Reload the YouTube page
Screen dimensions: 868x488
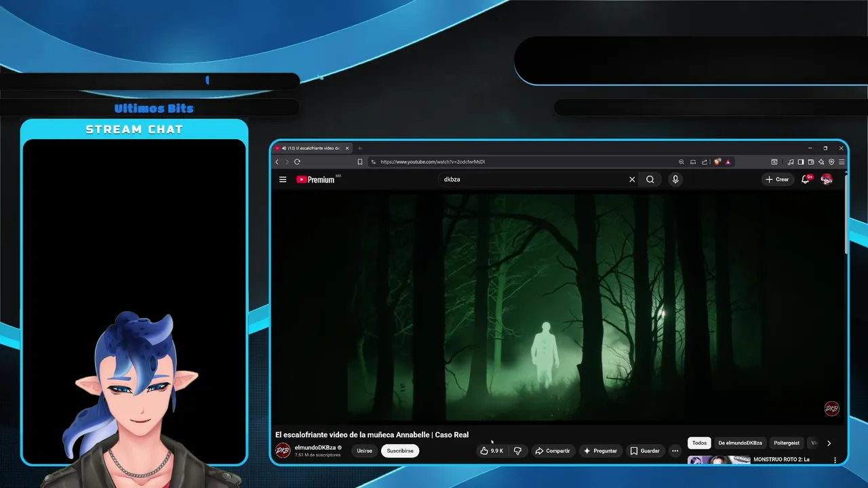pos(297,162)
